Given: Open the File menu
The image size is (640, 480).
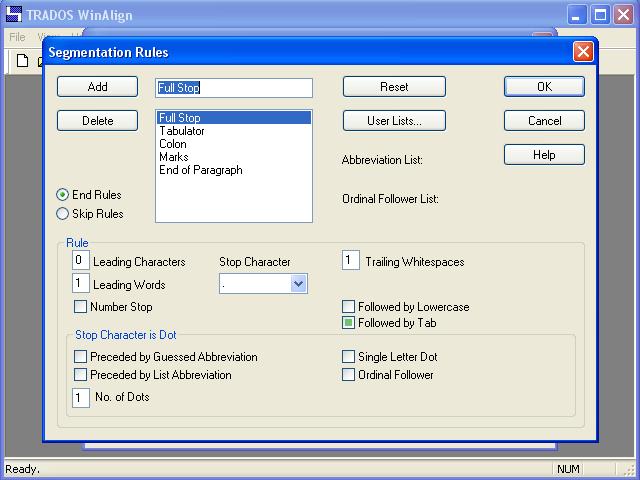Looking at the screenshot, I should (x=17, y=37).
